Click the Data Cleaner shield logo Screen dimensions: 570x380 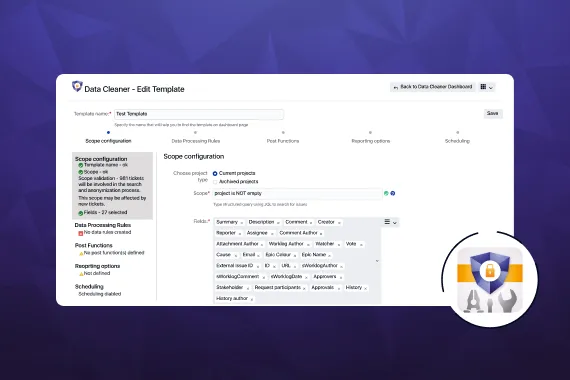[77, 86]
